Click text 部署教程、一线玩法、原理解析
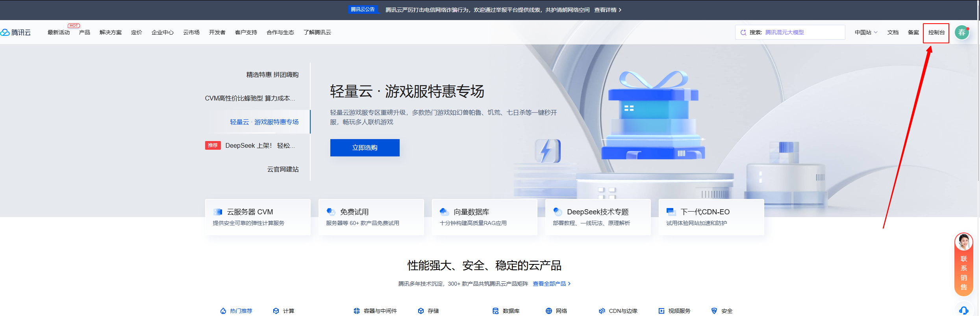Screen dimensions: 980x316 point(591,223)
